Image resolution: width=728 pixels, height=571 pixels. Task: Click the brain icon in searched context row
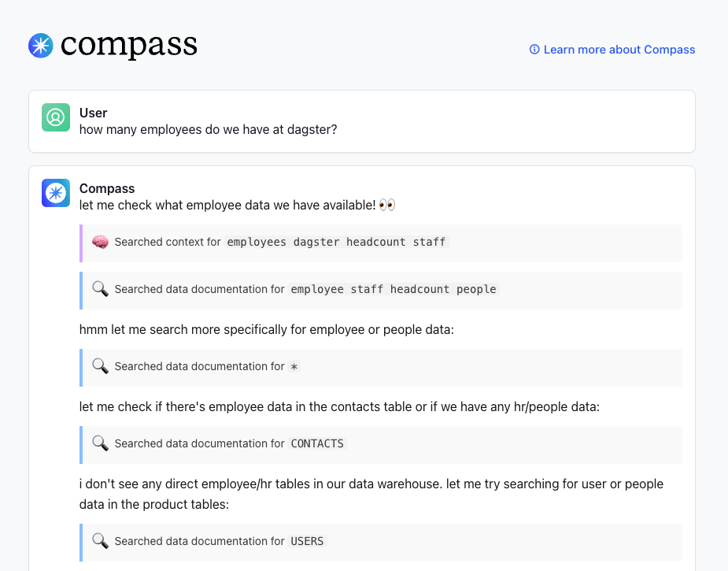100,242
